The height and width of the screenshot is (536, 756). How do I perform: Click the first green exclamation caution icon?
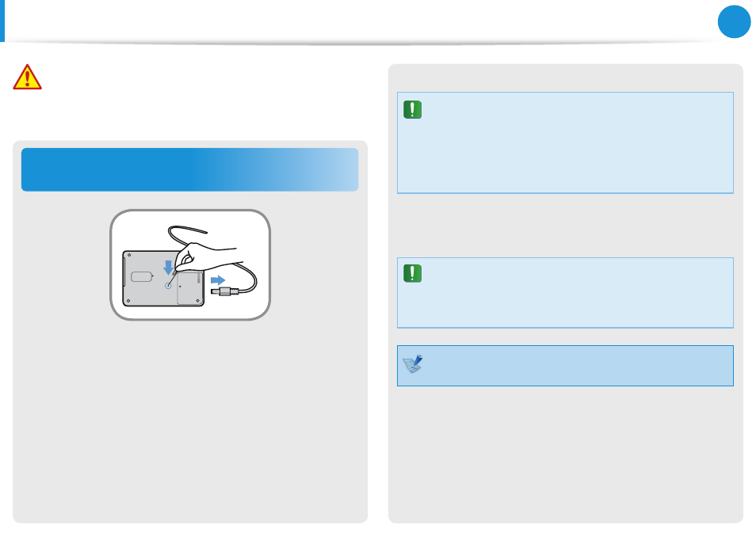[412, 110]
